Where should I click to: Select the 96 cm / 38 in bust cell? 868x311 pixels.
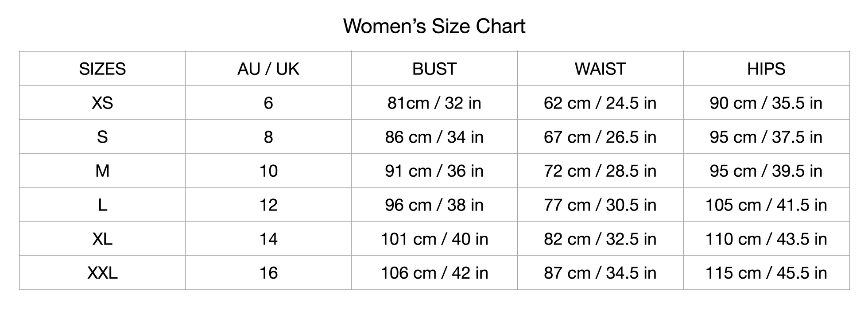[434, 205]
